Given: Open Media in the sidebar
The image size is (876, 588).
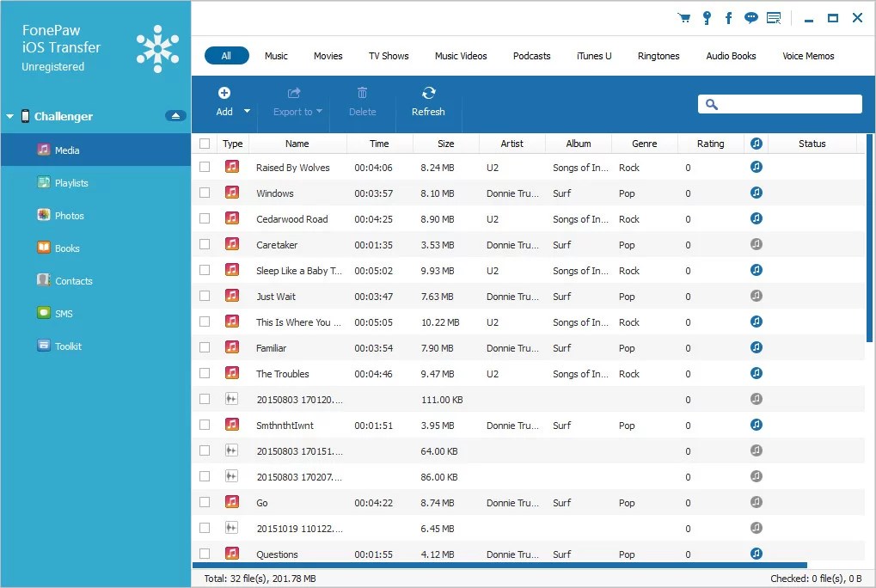Looking at the screenshot, I should [95, 150].
